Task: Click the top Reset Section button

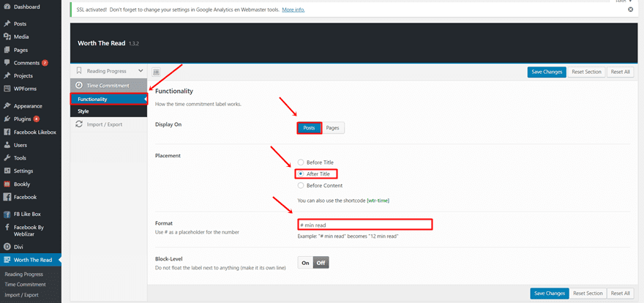Action: 586,72
